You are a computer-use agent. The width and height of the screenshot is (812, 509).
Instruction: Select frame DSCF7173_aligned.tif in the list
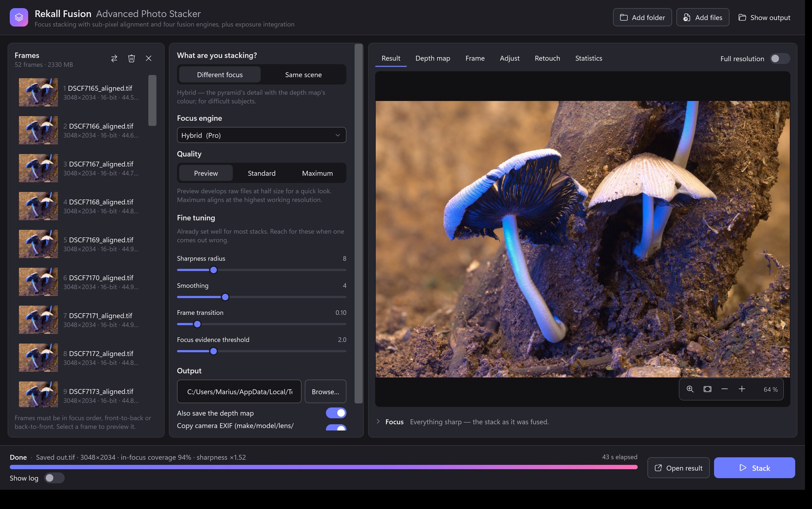click(81, 394)
